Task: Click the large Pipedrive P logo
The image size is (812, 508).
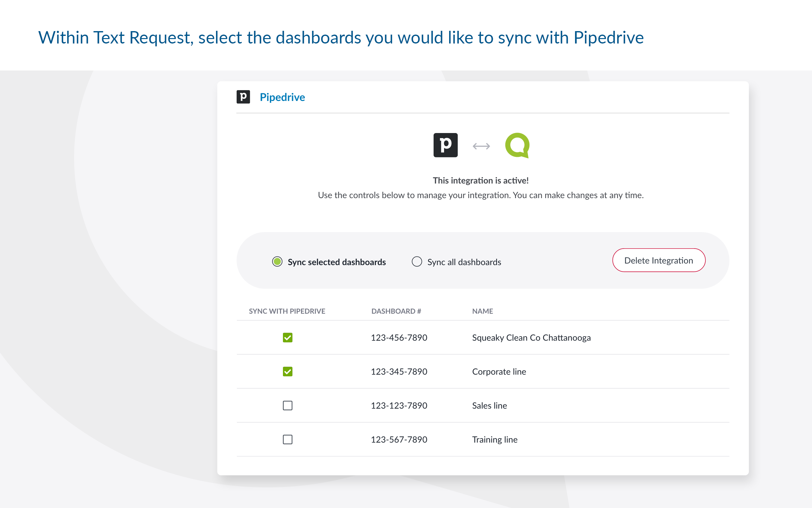Action: tap(445, 145)
